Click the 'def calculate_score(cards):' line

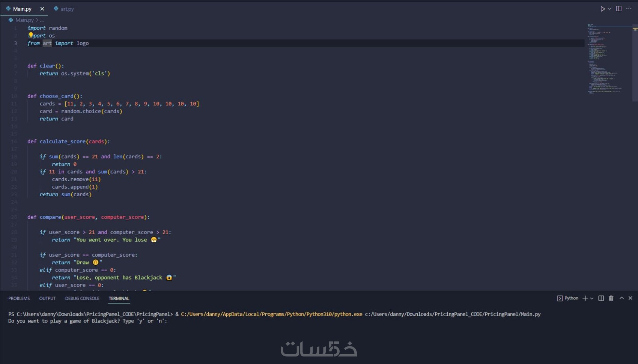click(69, 141)
